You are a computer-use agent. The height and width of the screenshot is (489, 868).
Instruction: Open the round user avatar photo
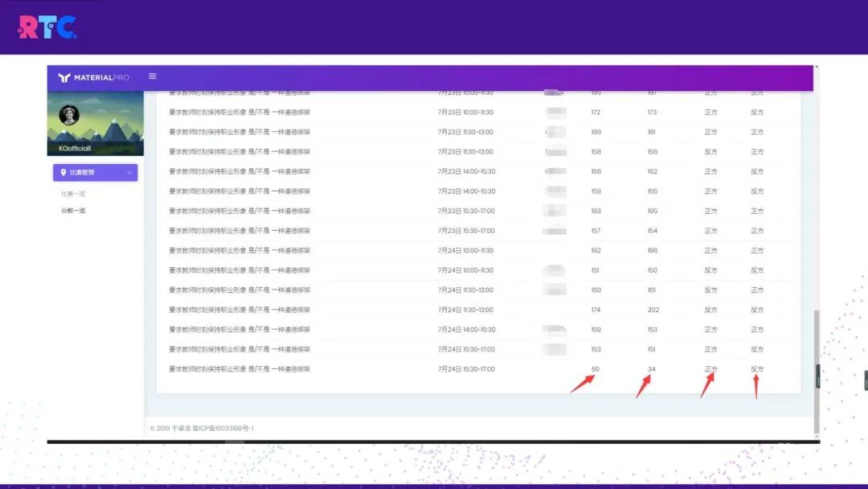pos(69,115)
